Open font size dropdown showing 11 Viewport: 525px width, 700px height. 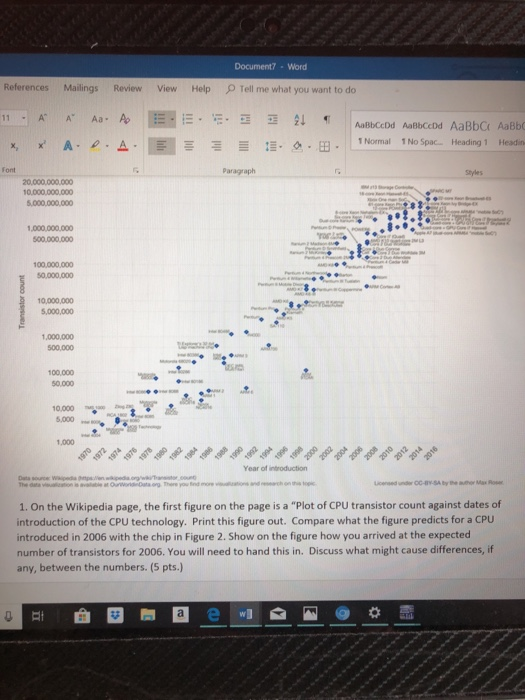(x=24, y=118)
